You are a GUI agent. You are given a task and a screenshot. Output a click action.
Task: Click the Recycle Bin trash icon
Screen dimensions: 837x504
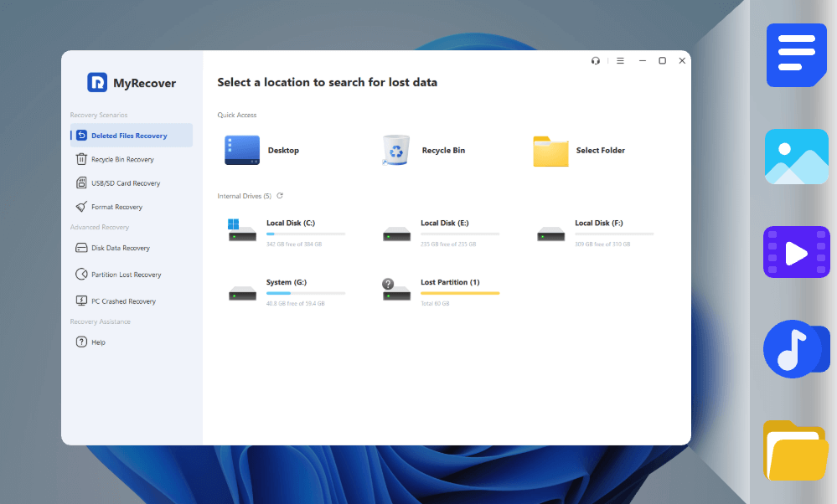click(396, 150)
